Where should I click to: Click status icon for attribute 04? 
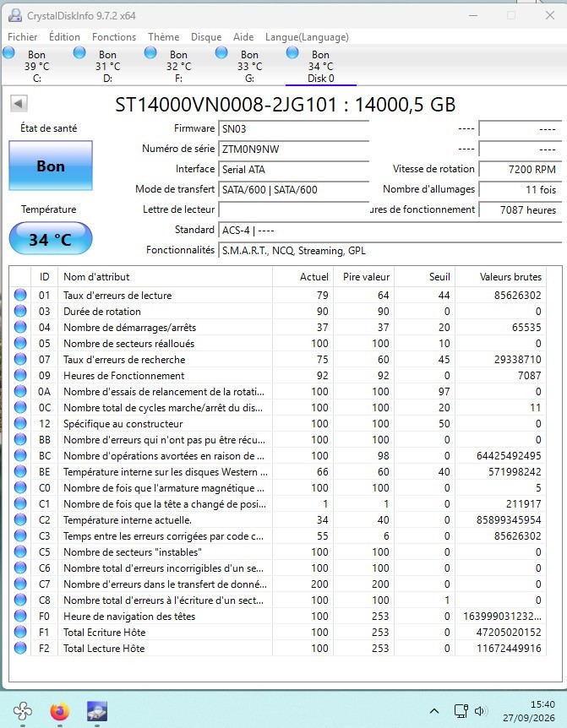tap(20, 327)
